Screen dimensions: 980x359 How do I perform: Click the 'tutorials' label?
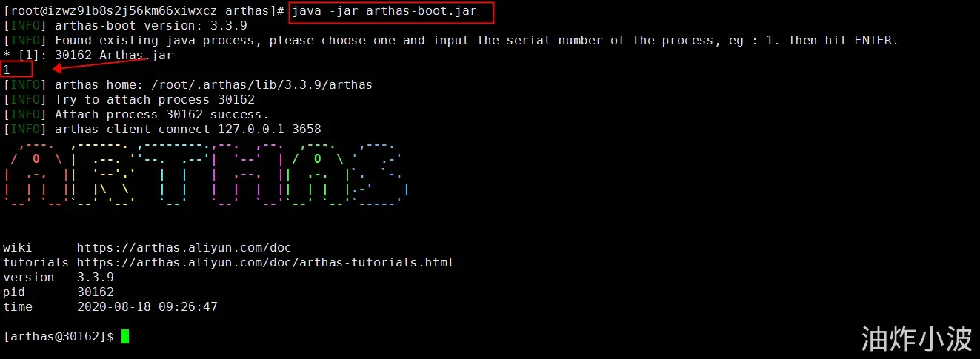click(x=36, y=263)
